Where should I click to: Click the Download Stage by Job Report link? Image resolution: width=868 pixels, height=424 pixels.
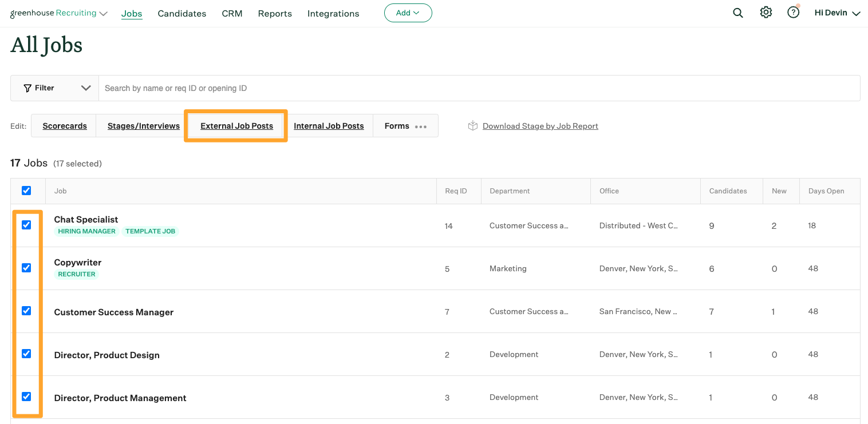point(540,125)
